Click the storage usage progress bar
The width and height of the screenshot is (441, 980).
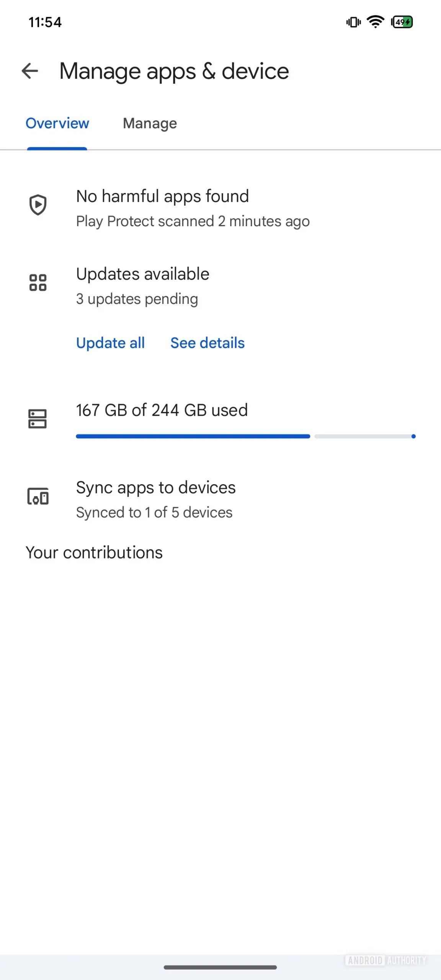pyautogui.click(x=246, y=436)
